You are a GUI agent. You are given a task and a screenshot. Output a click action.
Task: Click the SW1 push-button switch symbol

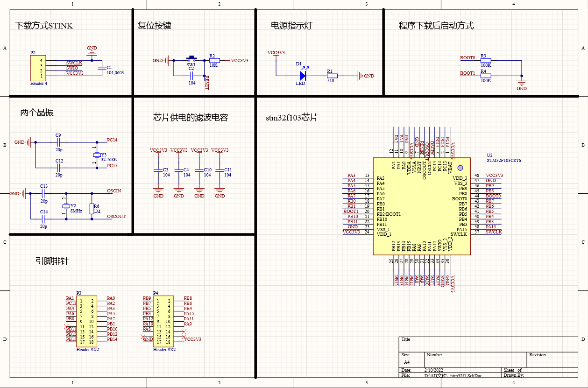pos(191,59)
